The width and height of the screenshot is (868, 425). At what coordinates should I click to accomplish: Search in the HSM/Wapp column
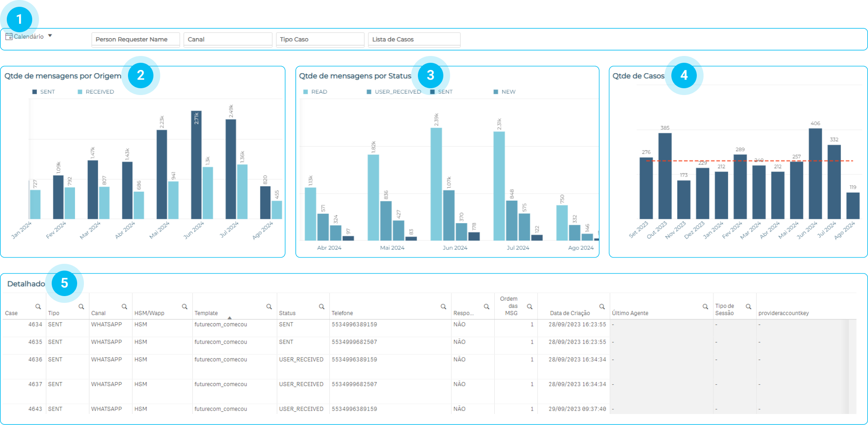(x=185, y=307)
